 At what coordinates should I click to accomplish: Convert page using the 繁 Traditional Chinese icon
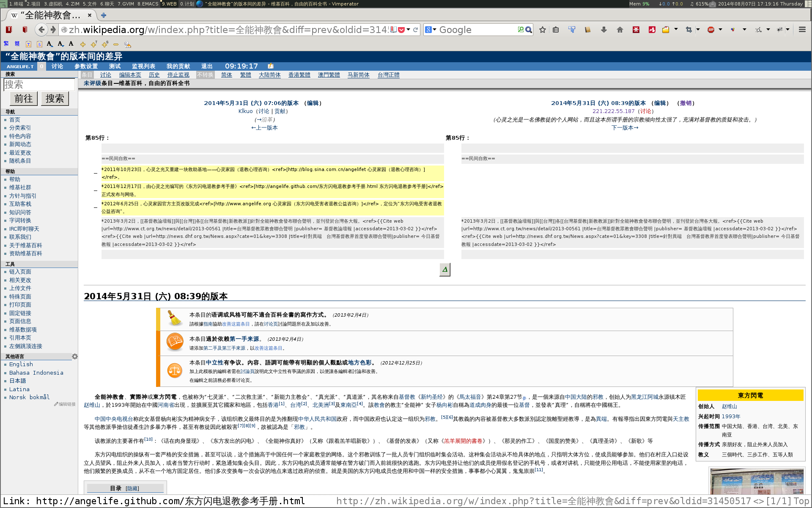point(7,44)
